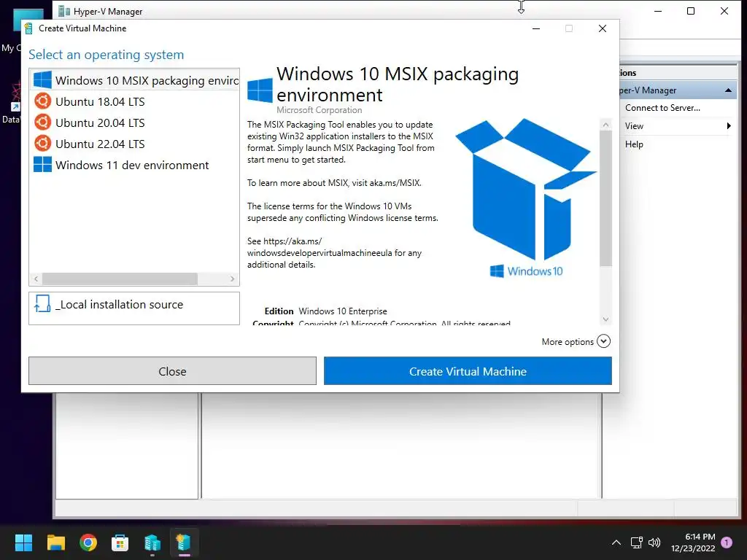Click the blue MSIX box Windows 10 image
Viewport: 747px width, 560px height.
(526, 198)
